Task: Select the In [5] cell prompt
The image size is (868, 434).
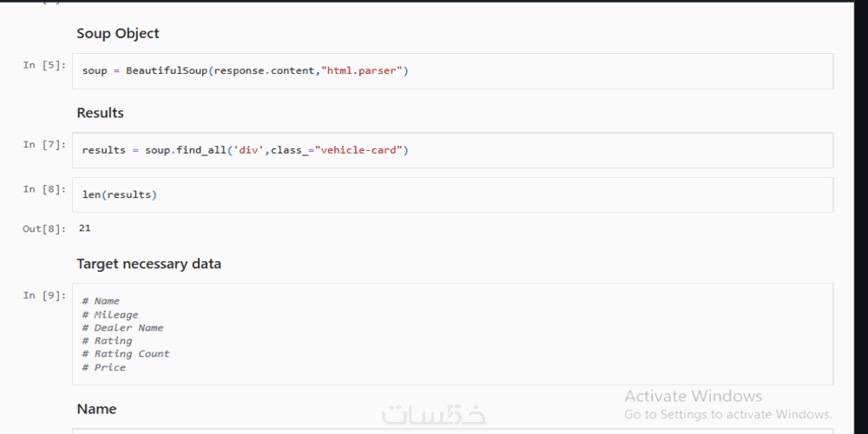Action: tap(43, 65)
